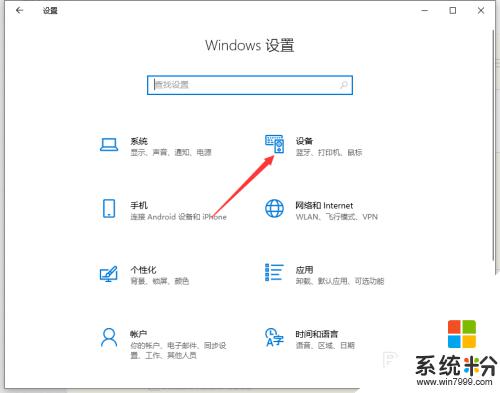Screen dimensions: 500x393
Task: Open the 设备 (Devices) keyboard-speaker icon
Action: (274, 144)
